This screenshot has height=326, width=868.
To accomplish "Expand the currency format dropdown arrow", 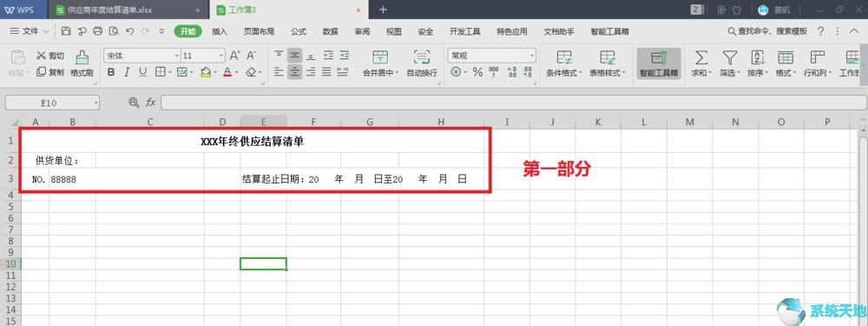I will click(464, 73).
